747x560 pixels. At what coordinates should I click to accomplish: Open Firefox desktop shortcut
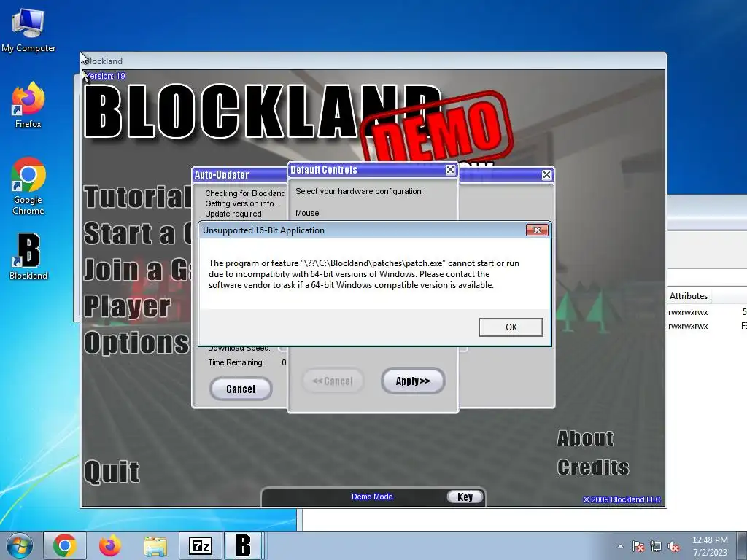(28, 105)
